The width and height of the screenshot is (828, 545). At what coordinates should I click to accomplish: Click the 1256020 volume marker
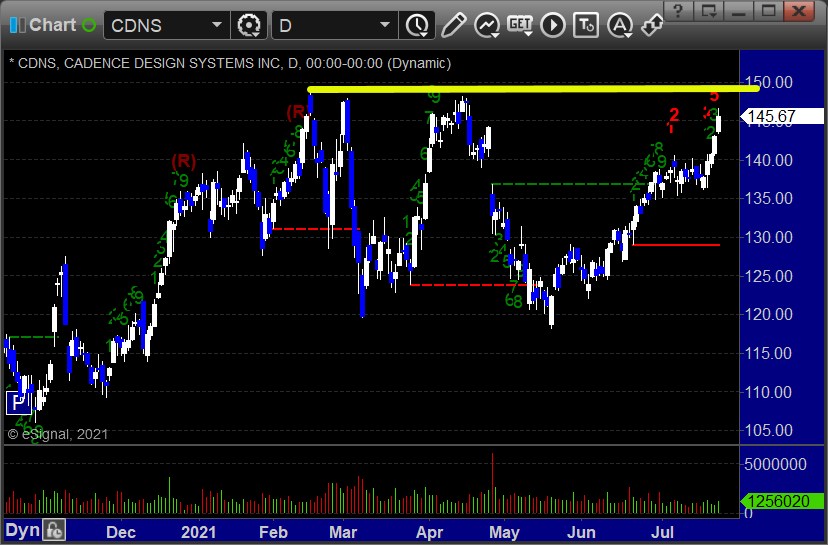click(783, 501)
